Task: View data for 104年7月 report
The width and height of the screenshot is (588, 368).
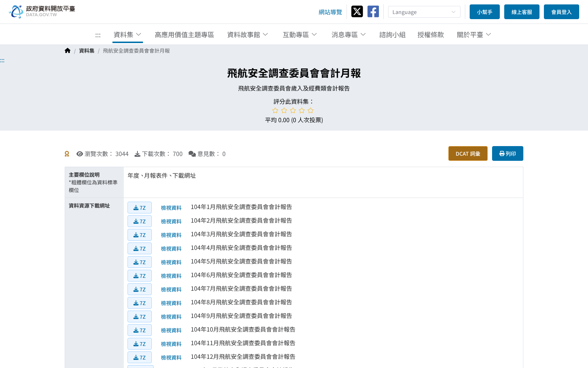Action: click(171, 290)
